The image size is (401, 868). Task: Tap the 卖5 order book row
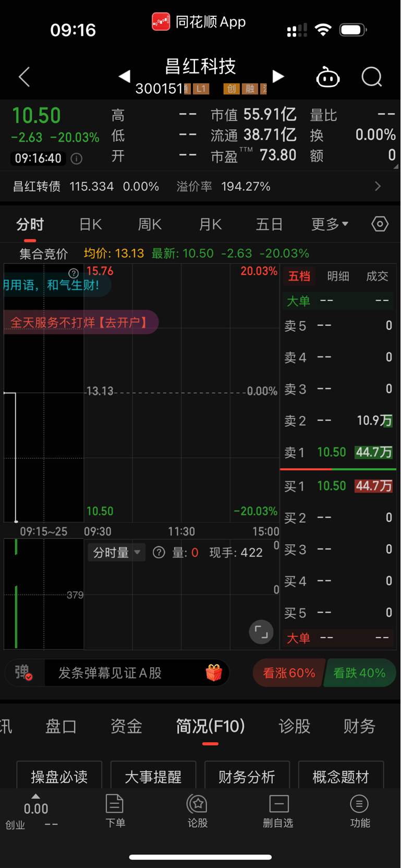(x=338, y=326)
